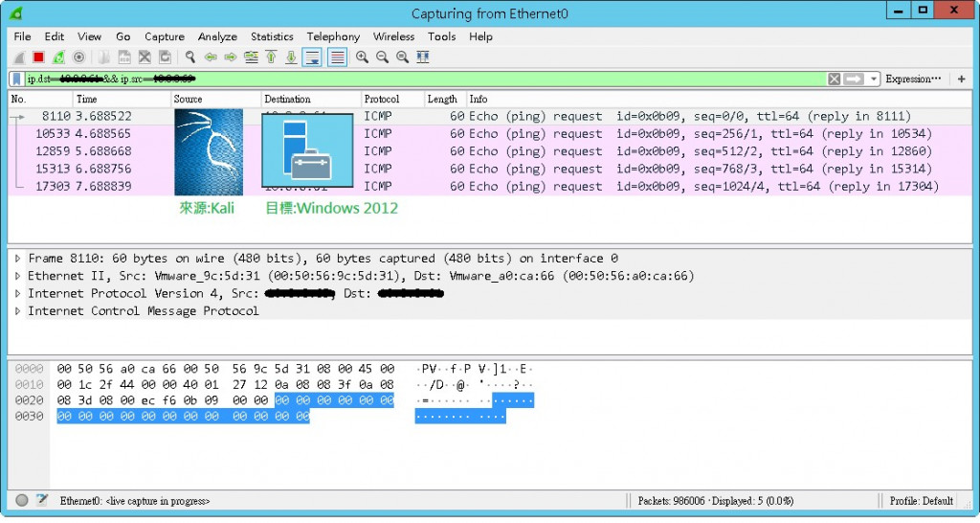980x523 pixels.
Task: Open the Analyze menu
Action: (217, 37)
